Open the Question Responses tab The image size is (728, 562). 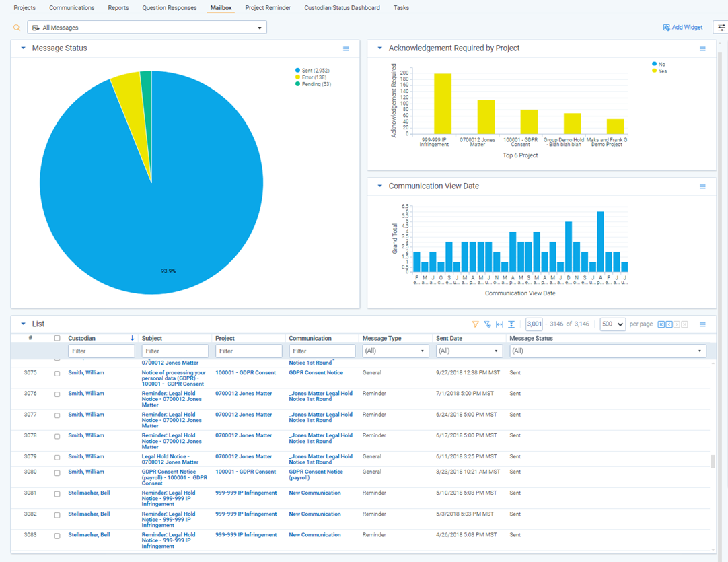coord(170,8)
